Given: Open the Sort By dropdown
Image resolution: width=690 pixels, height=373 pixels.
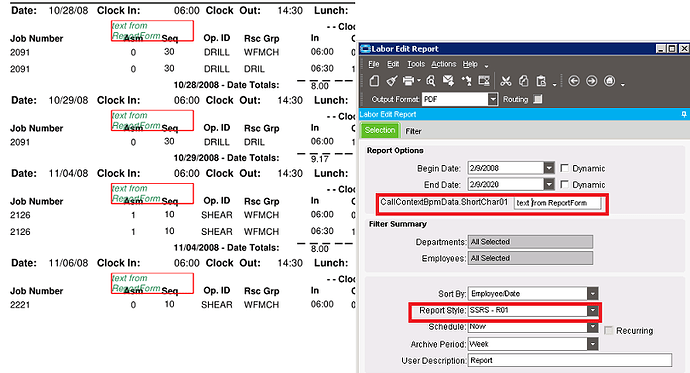Looking at the screenshot, I should (593, 293).
